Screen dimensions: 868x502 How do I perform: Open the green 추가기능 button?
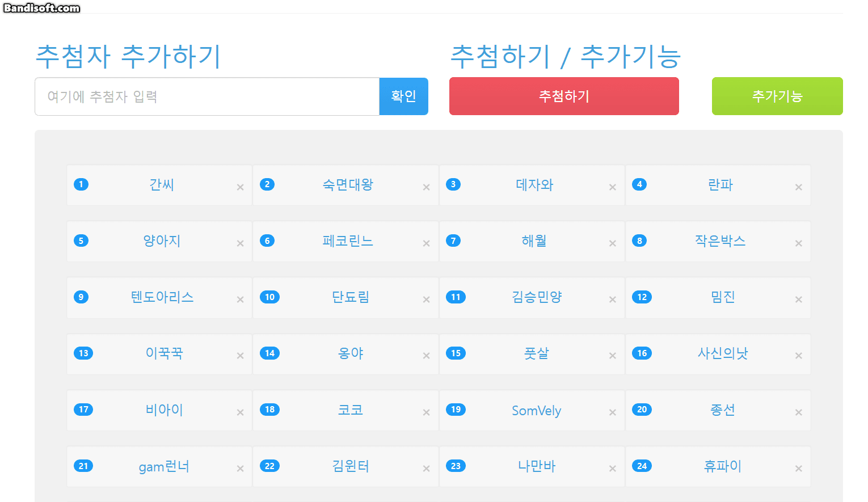pyautogui.click(x=777, y=96)
